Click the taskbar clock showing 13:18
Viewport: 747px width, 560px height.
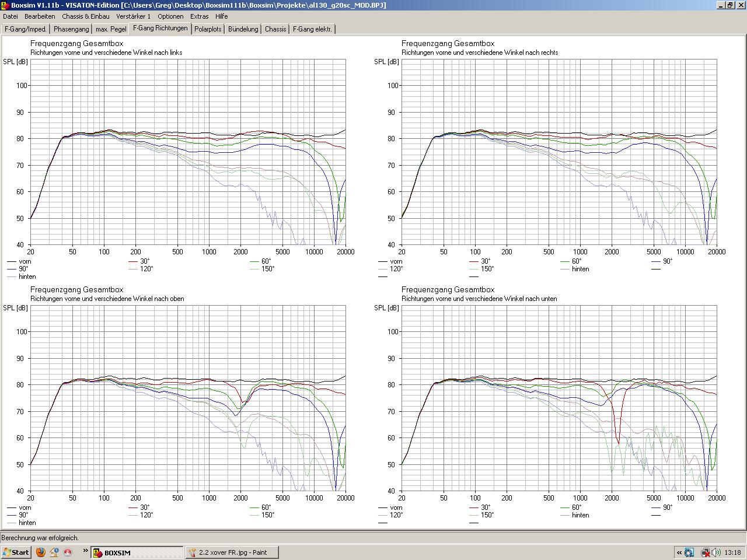[732, 552]
